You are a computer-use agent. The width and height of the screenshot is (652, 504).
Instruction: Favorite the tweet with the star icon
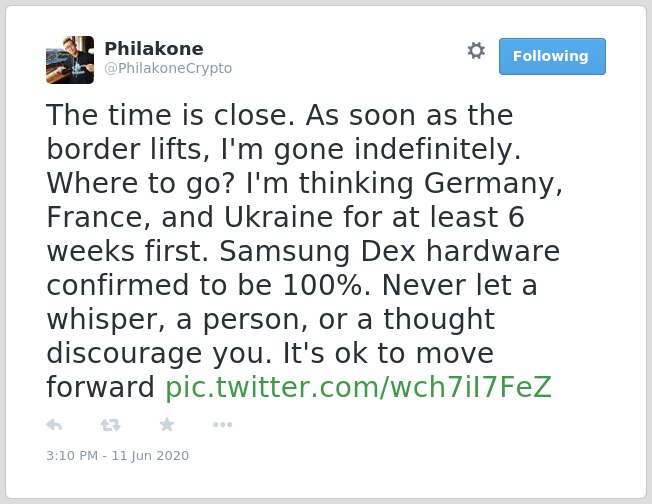pyautogui.click(x=167, y=424)
